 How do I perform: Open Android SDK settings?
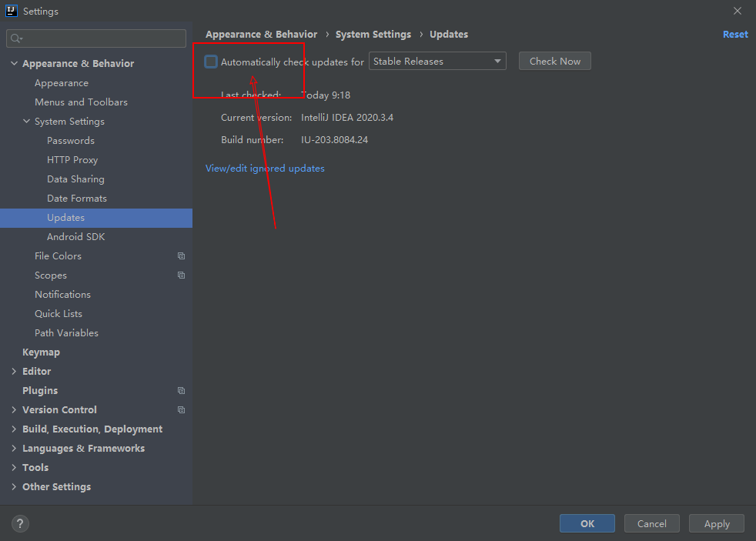[75, 236]
